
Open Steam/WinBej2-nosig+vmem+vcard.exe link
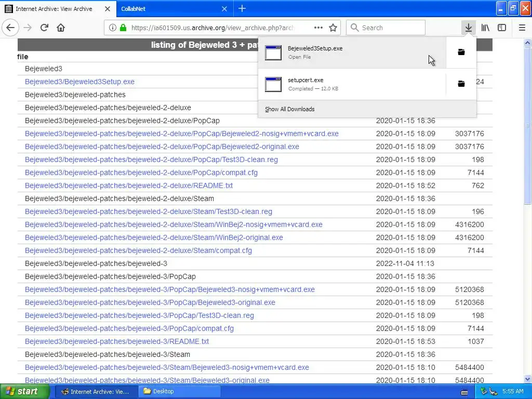tap(174, 224)
